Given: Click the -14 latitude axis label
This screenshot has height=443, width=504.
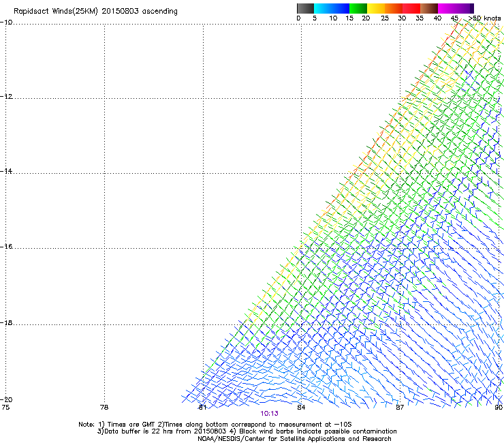Looking at the screenshot, I should tap(6, 171).
